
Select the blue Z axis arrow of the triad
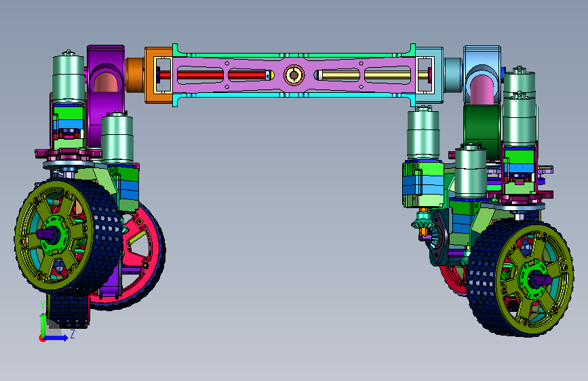coord(56,338)
